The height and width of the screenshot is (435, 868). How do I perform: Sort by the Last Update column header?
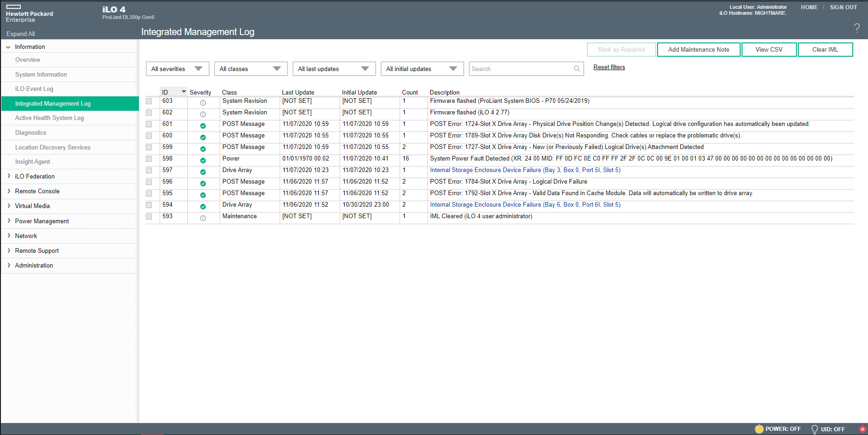pos(298,92)
